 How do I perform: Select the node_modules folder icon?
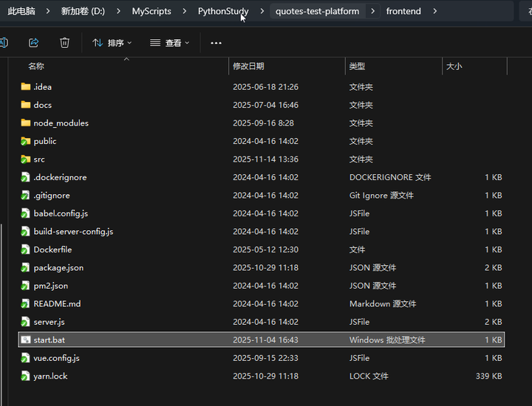tap(26, 123)
